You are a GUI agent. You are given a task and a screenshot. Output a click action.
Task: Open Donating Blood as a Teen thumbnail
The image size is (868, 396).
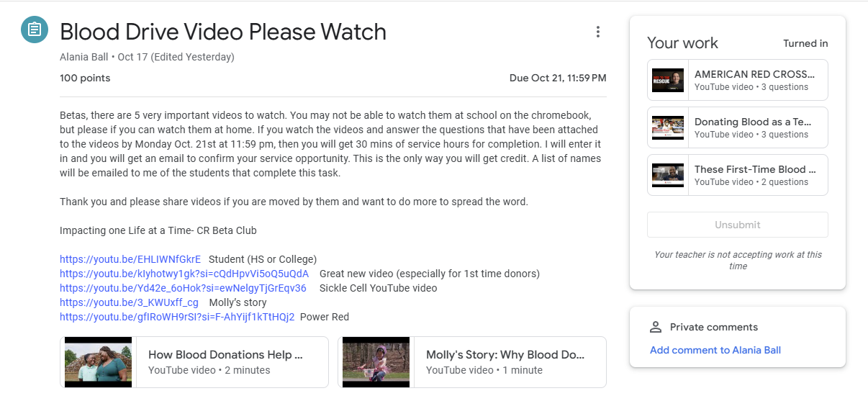(667, 127)
